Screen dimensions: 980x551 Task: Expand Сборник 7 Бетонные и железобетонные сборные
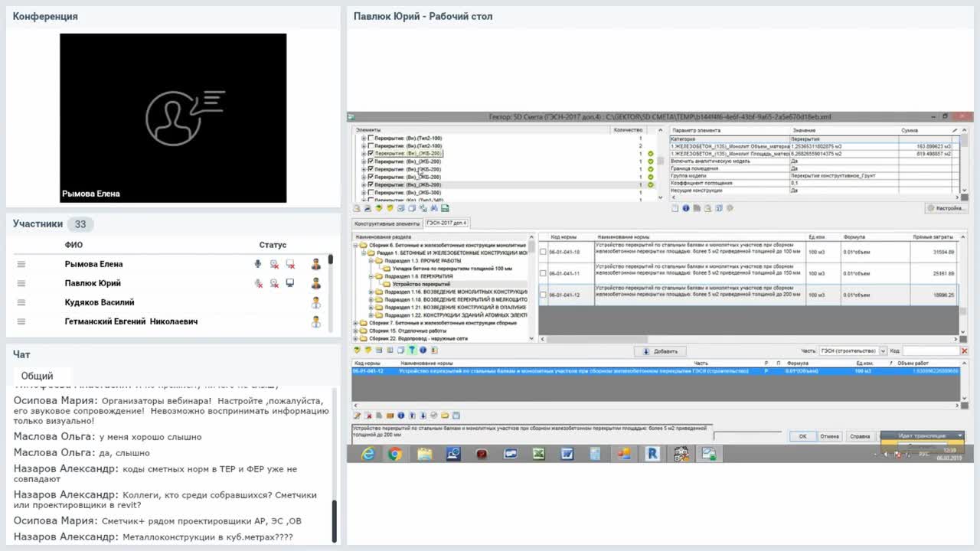pyautogui.click(x=356, y=322)
